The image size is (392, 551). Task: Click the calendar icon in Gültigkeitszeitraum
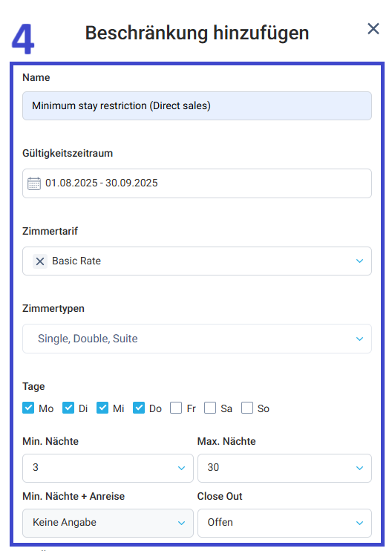(34, 183)
